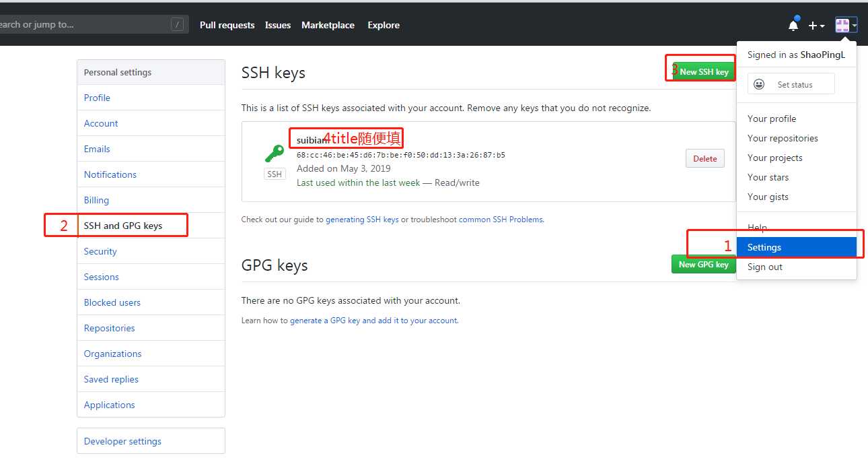Open the Notifications settings page
Image resolution: width=868 pixels, height=464 pixels.
151,174
